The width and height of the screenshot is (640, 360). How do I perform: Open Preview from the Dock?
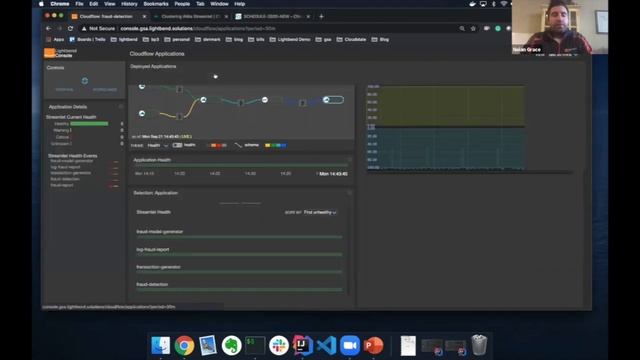click(x=208, y=345)
